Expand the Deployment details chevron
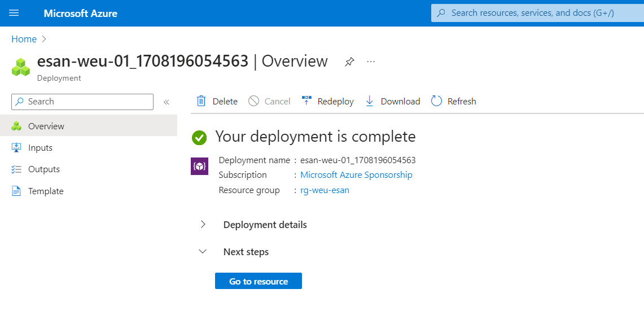This screenshot has height=315, width=644. point(203,225)
